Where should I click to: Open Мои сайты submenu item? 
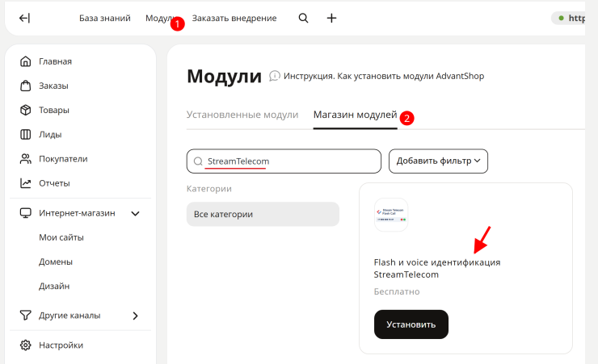coord(61,237)
